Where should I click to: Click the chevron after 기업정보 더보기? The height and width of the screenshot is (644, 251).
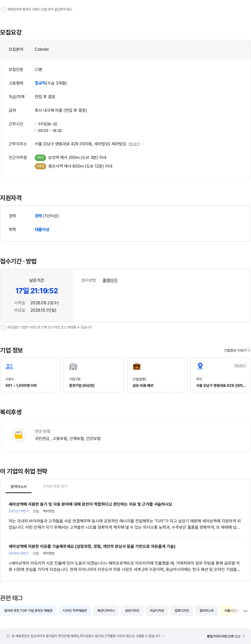pos(249,350)
